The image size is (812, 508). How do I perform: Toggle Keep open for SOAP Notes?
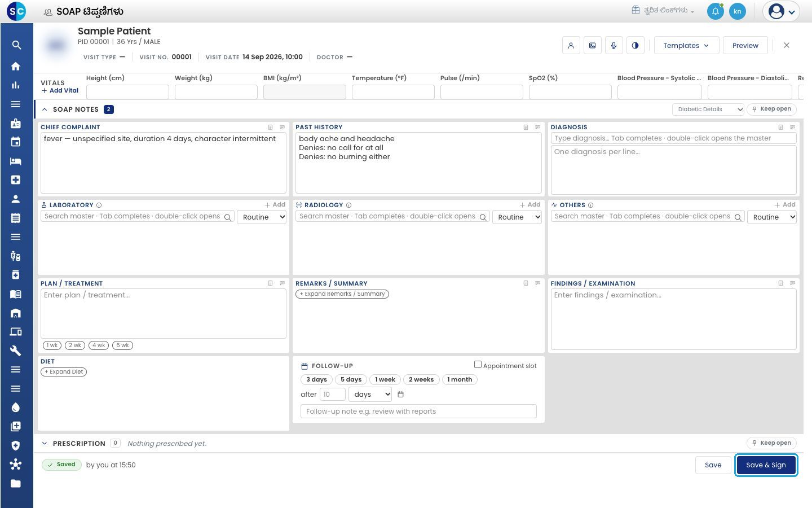tap(771, 110)
